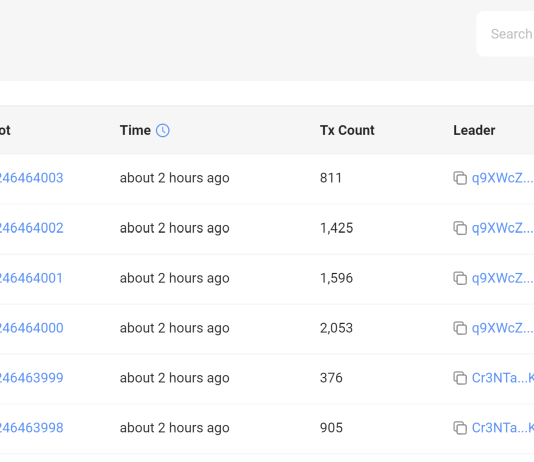Copy leader address in the 811 tx row

[460, 178]
